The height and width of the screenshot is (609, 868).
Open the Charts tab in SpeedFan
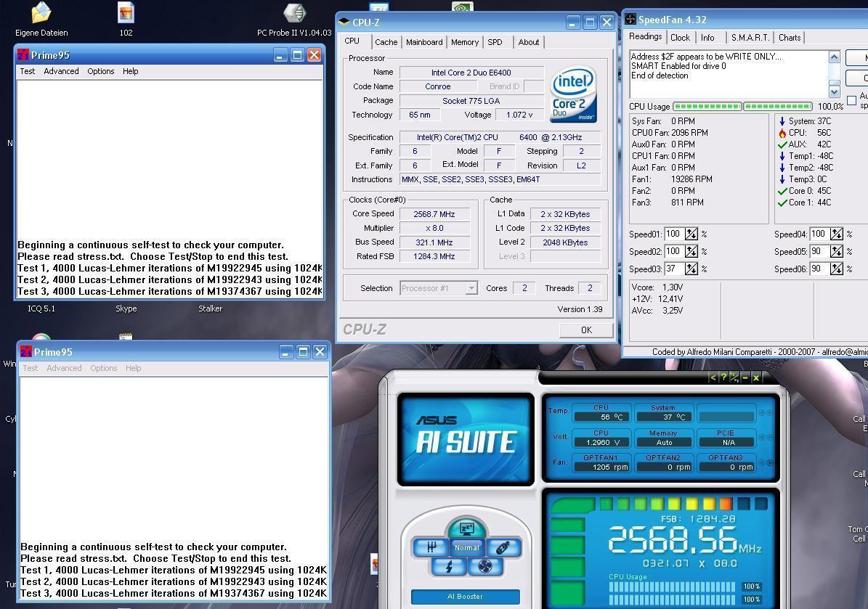(790, 38)
